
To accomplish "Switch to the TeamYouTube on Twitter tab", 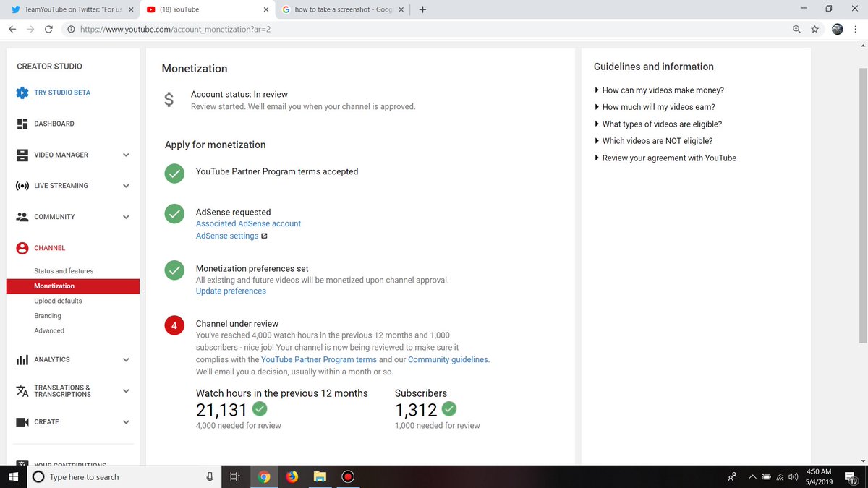I will pyautogui.click(x=69, y=9).
